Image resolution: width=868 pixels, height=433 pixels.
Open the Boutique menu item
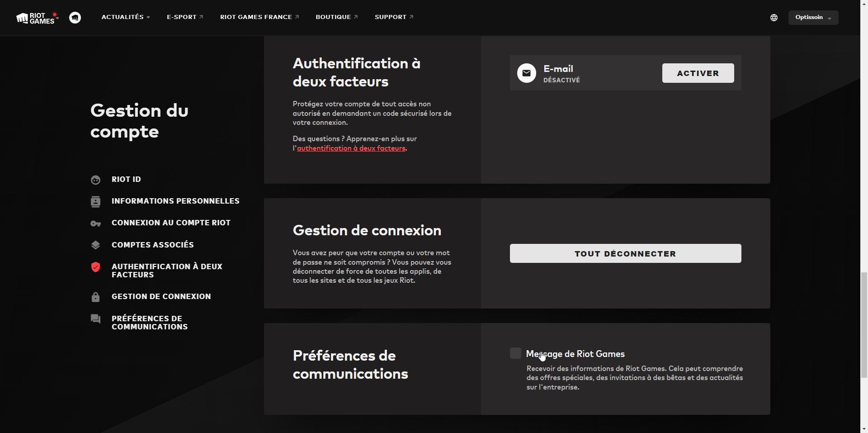click(x=336, y=17)
